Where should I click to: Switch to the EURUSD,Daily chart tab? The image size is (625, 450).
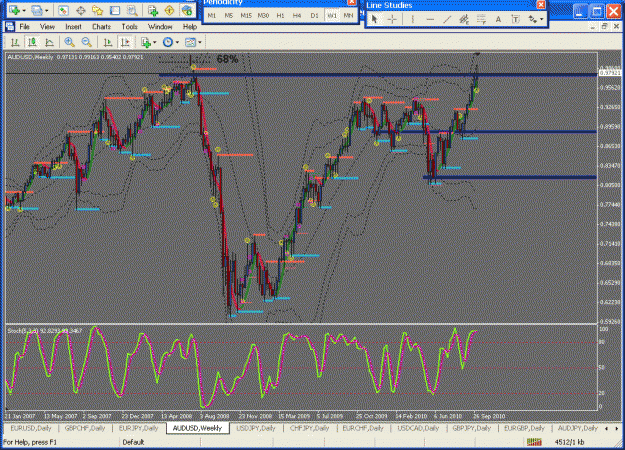click(x=31, y=428)
